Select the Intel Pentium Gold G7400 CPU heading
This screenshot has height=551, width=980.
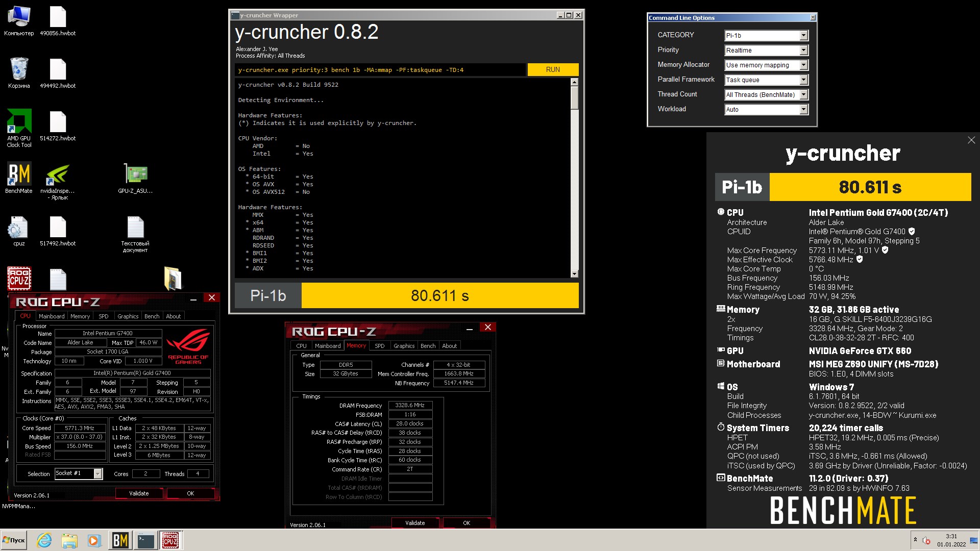point(878,213)
